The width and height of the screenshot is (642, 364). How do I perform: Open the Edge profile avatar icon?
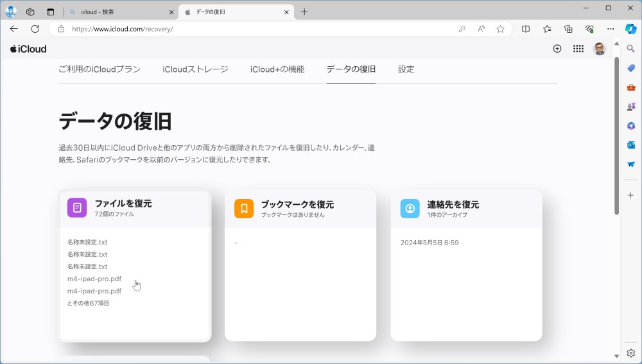tap(11, 12)
